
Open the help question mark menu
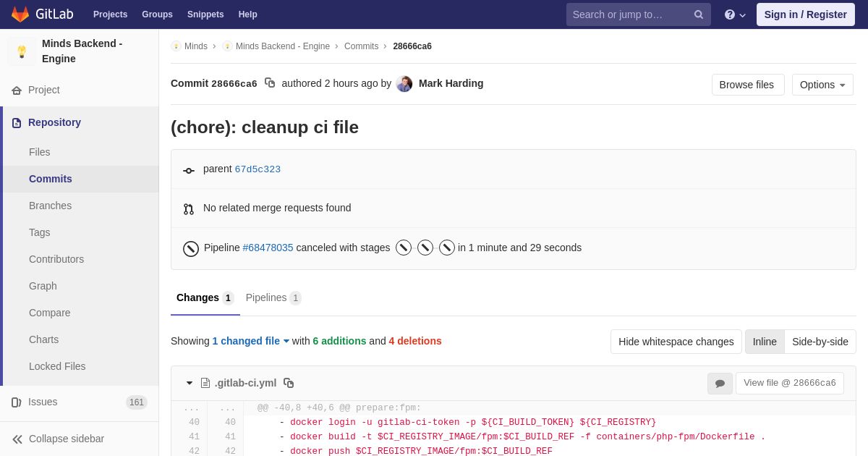tap(730, 14)
